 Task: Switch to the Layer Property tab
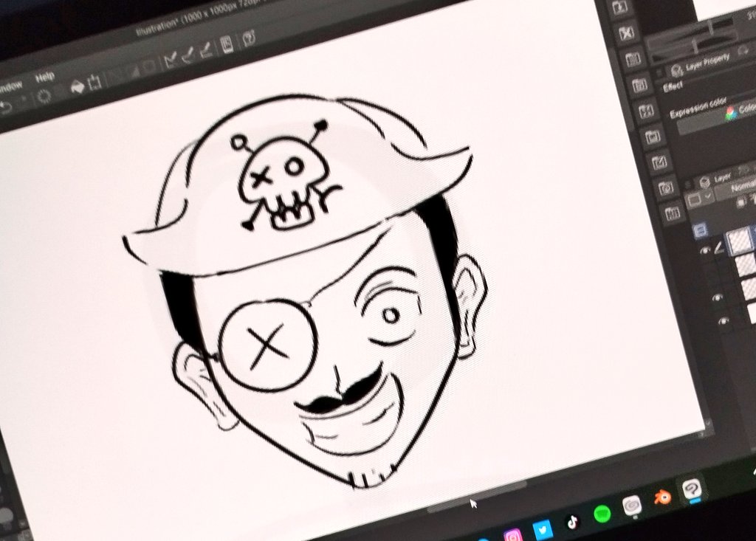(x=701, y=65)
